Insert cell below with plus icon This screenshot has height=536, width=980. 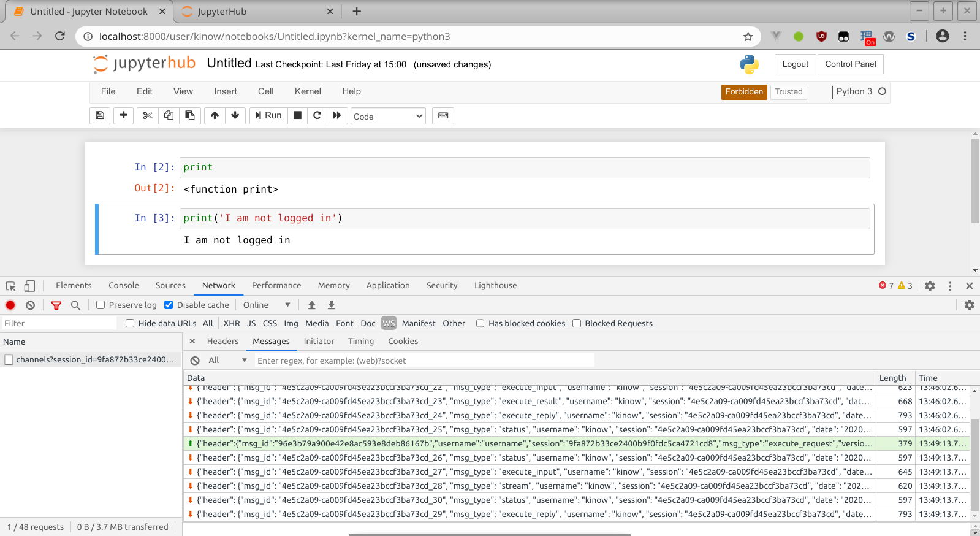click(123, 115)
